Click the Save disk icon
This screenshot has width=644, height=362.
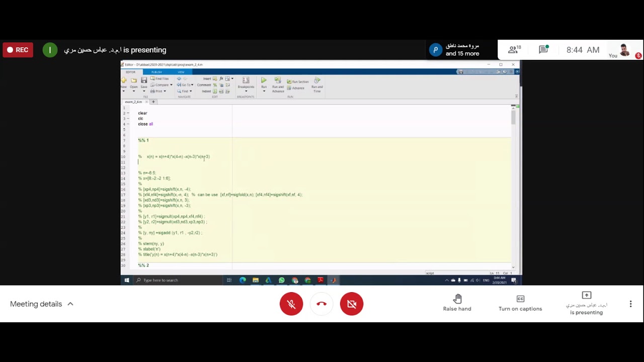tap(144, 80)
